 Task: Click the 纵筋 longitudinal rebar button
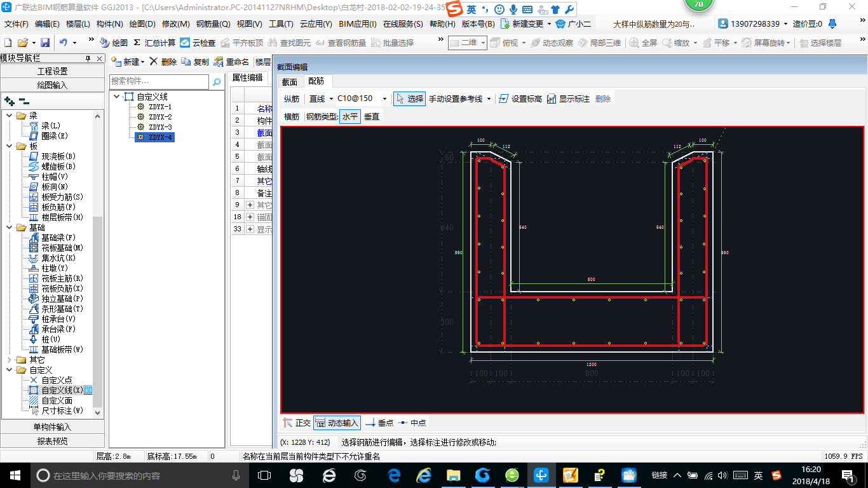pos(292,99)
